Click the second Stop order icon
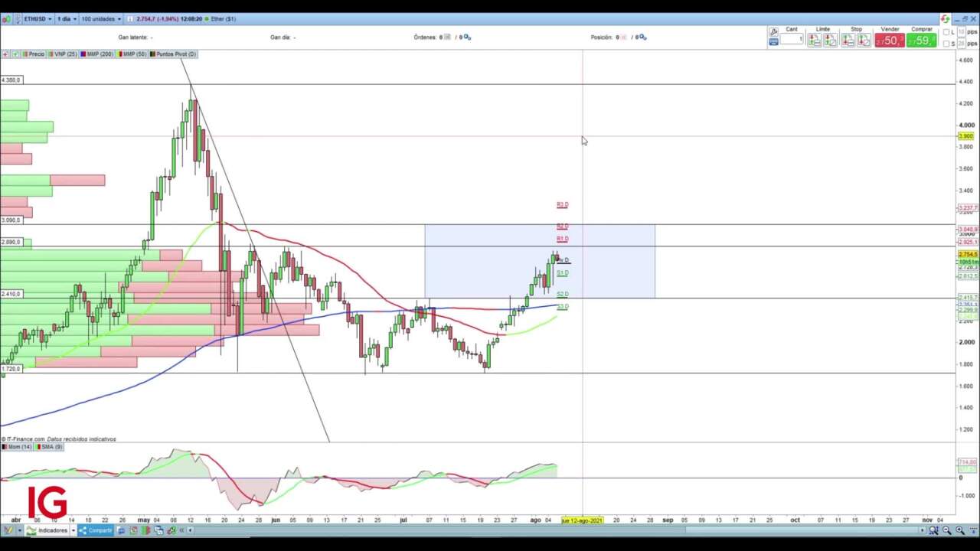Viewport: 980px width, 551px height. 864,40
